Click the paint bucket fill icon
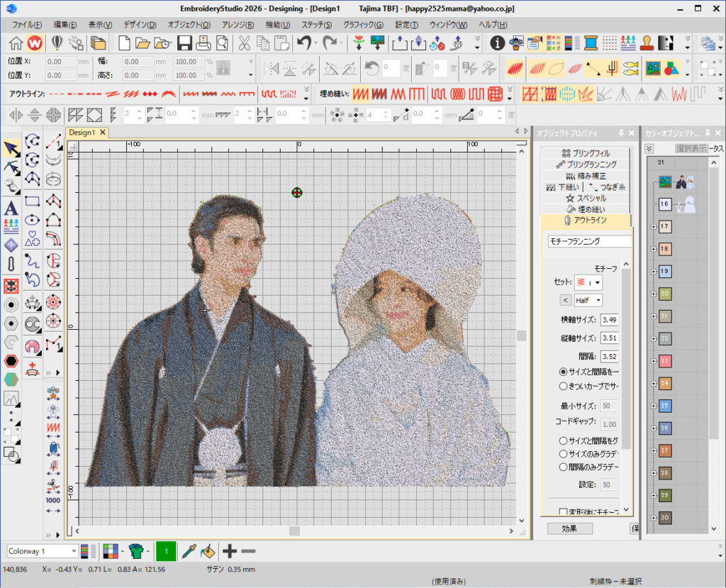The width and height of the screenshot is (726, 588). point(208,551)
